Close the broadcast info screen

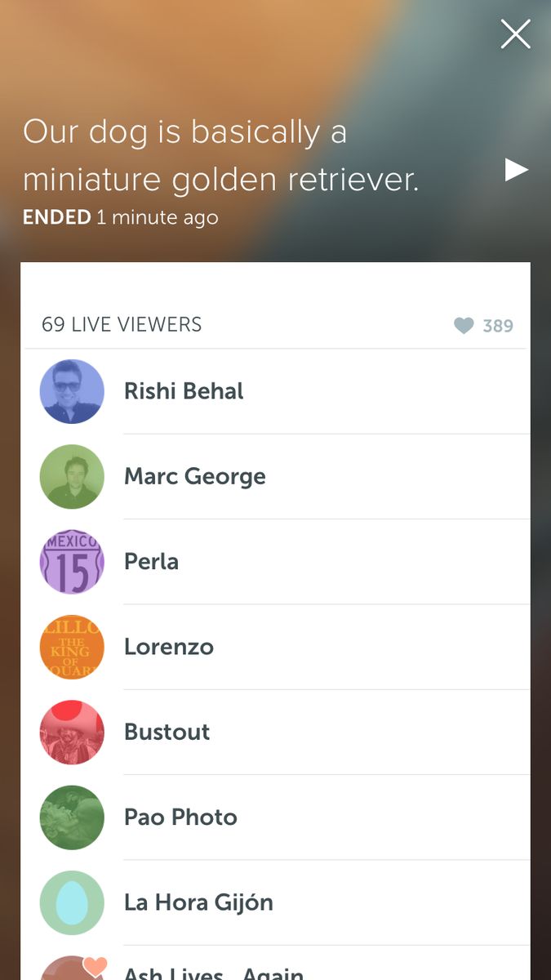point(515,34)
